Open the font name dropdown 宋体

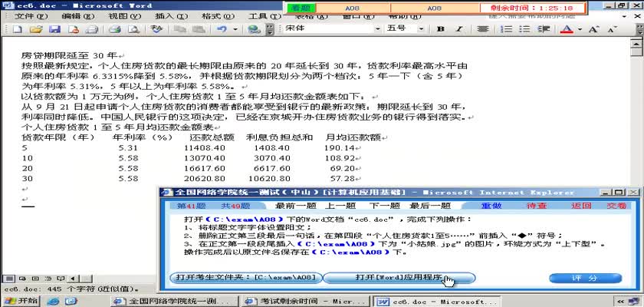(x=377, y=28)
